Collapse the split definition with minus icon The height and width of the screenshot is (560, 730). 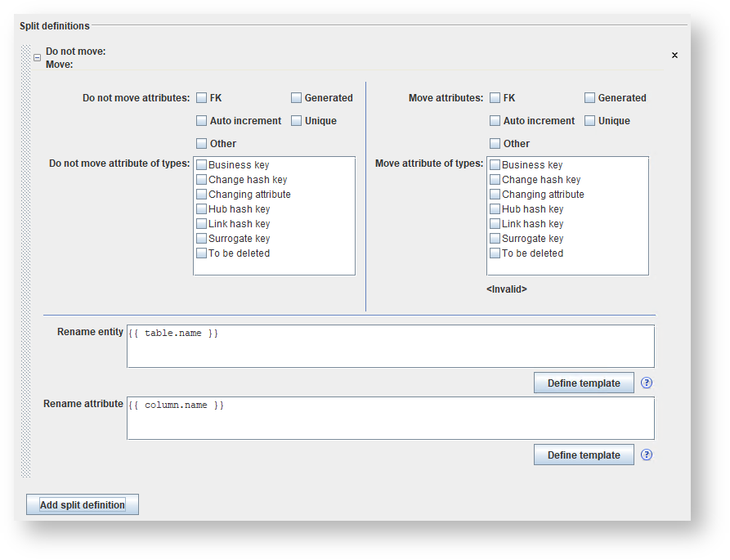(x=37, y=58)
